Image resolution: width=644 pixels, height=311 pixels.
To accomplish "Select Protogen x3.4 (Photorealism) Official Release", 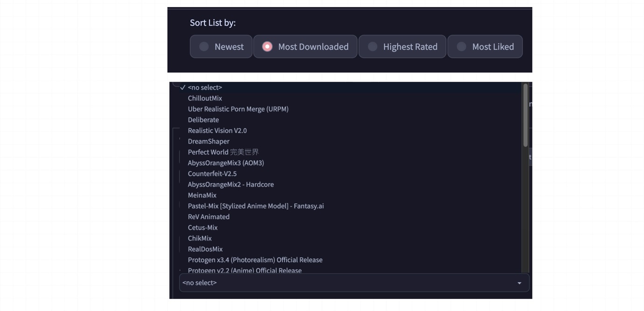I will 255,260.
